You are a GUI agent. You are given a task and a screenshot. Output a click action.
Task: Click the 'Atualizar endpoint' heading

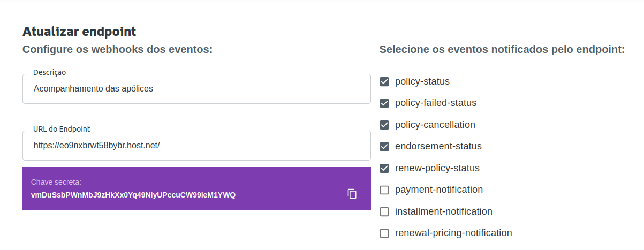(x=79, y=32)
